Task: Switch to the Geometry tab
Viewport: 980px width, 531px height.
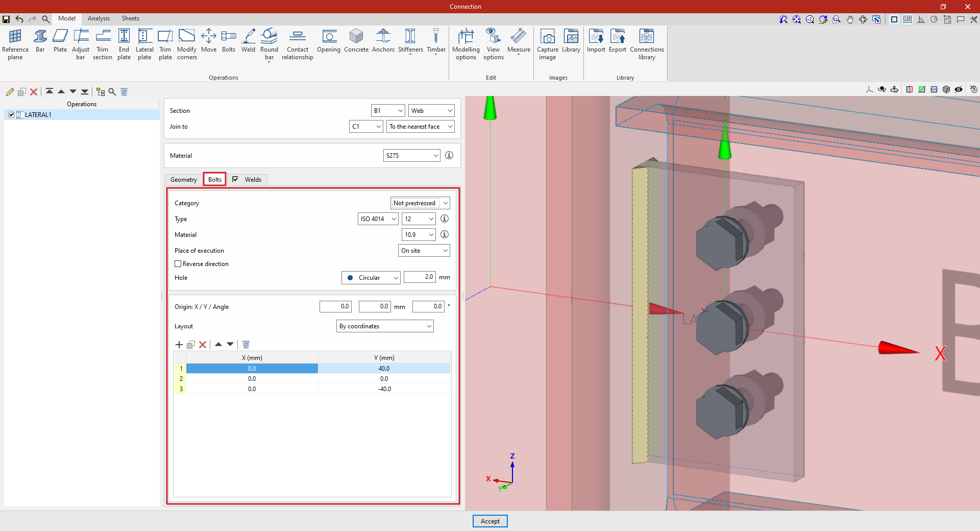Action: point(183,180)
